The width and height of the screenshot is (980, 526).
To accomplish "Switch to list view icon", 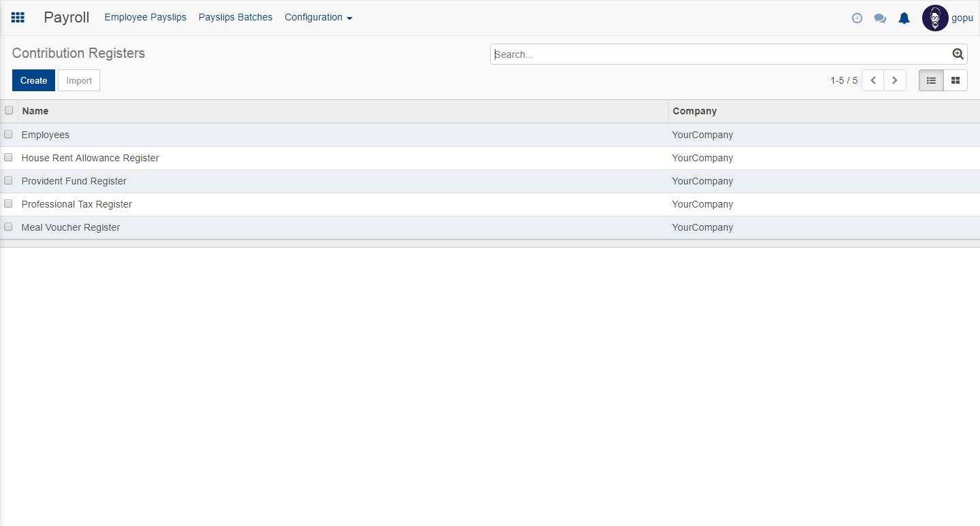I will click(x=931, y=80).
